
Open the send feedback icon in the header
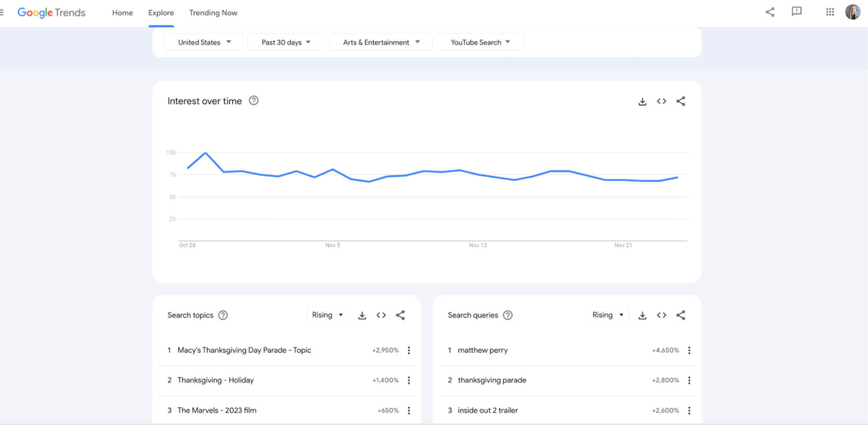pyautogui.click(x=796, y=12)
